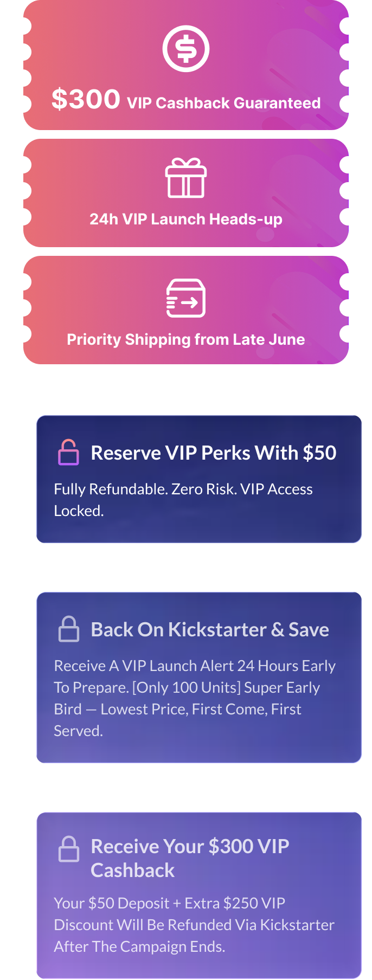Click the Fully Refundable Zero Risk description text
The width and height of the screenshot is (372, 980).
coord(183,500)
